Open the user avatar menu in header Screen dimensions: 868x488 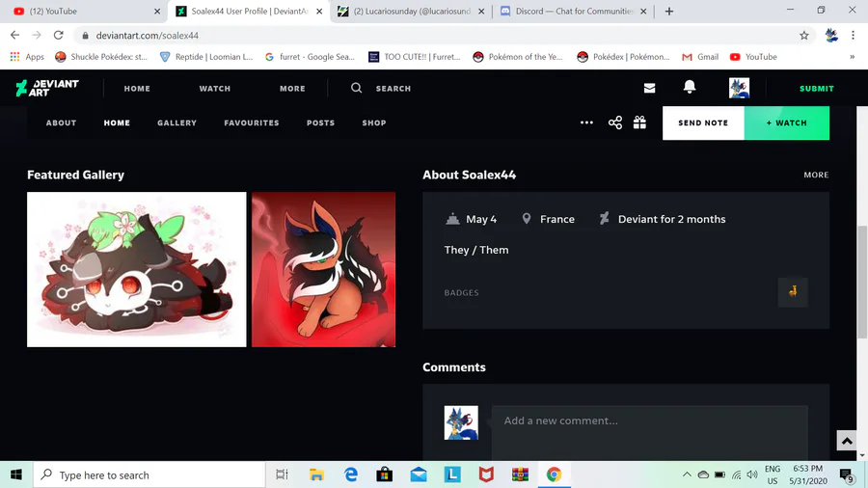click(739, 88)
